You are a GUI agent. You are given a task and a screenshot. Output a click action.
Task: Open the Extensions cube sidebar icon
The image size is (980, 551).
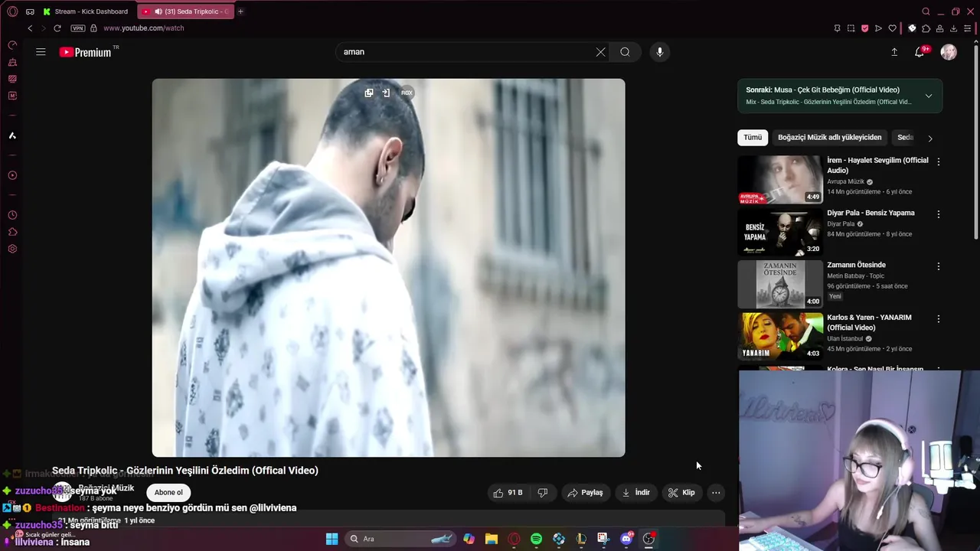pyautogui.click(x=12, y=232)
